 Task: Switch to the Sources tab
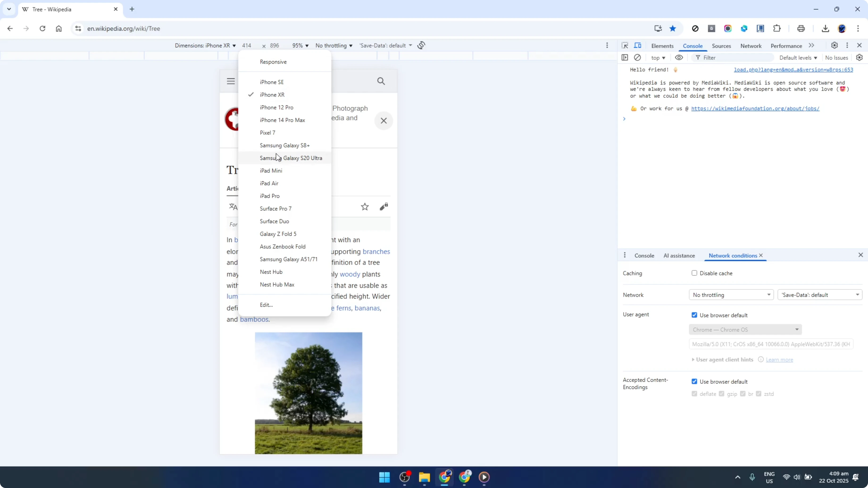[x=722, y=46]
